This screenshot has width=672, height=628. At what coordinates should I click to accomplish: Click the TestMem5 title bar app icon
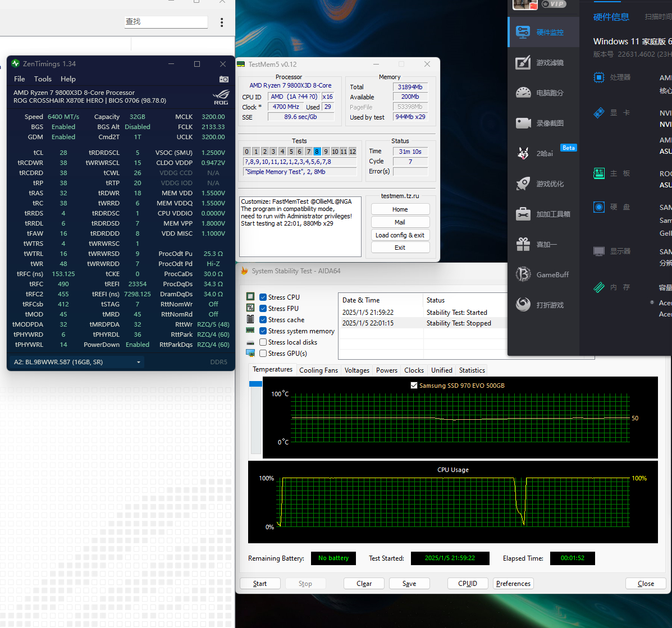tap(241, 64)
